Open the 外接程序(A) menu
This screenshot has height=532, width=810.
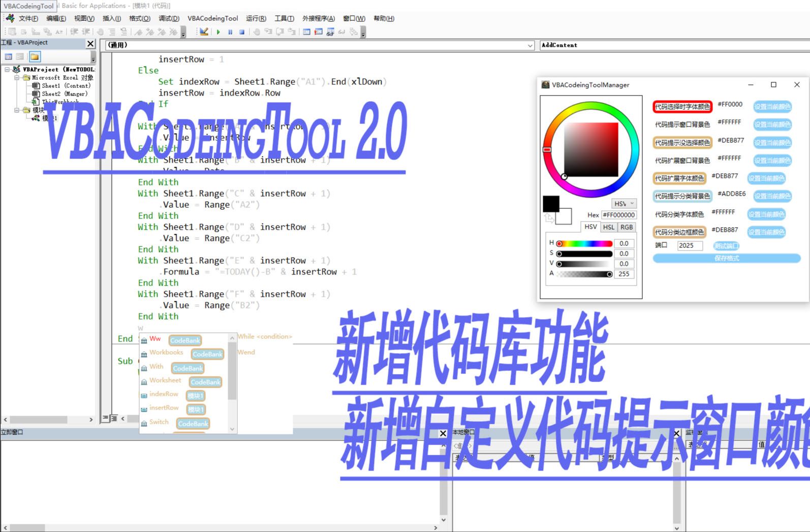pyautogui.click(x=319, y=18)
